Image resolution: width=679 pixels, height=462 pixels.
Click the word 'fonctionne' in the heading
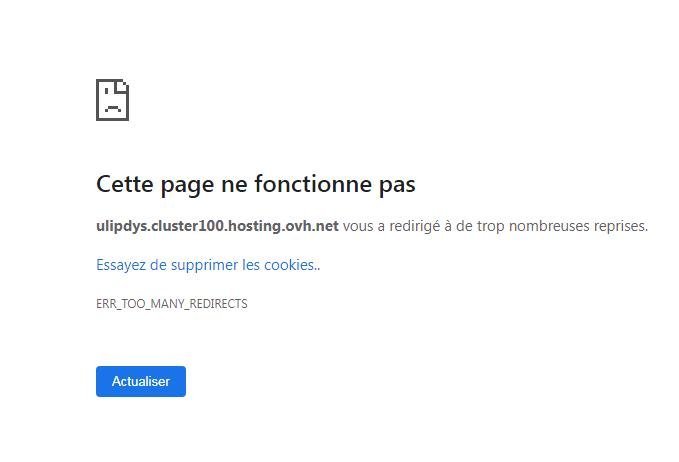313,184
